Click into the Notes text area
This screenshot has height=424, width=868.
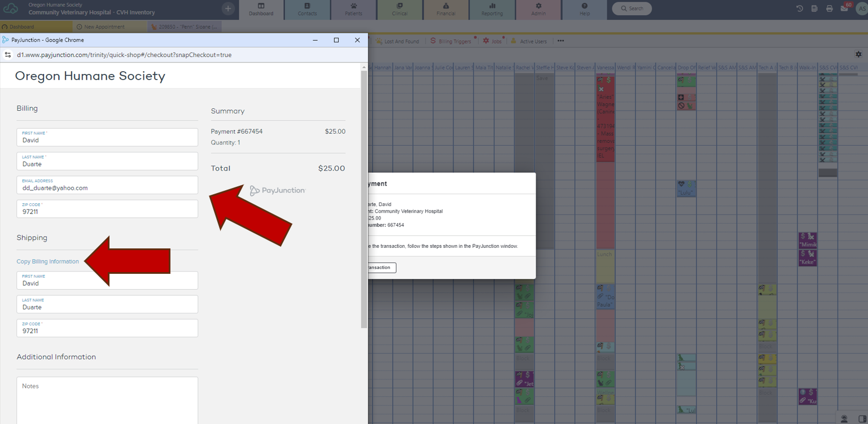click(107, 400)
